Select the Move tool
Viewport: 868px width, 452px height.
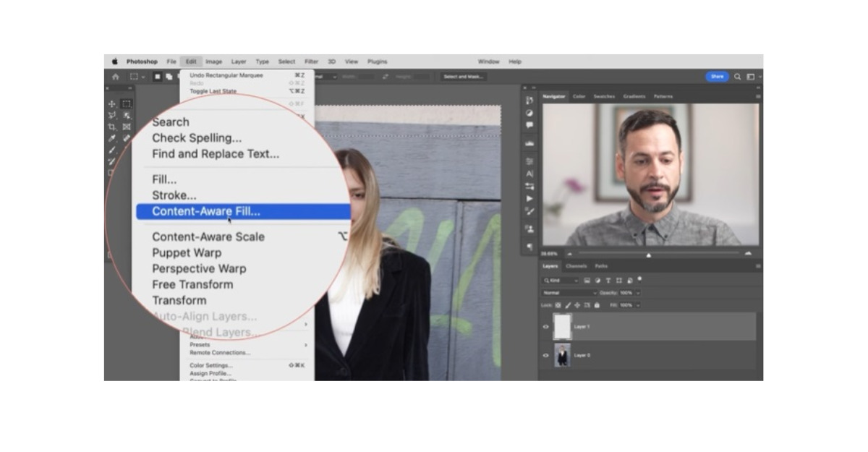[112, 103]
